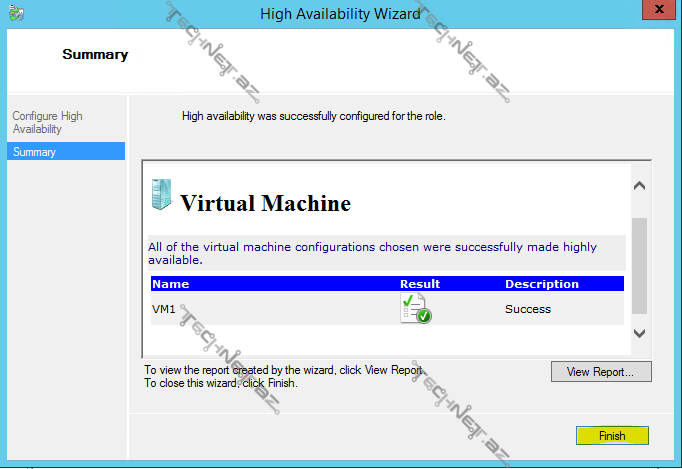Click the Description column header
The width and height of the screenshot is (682, 469).
tap(541, 284)
